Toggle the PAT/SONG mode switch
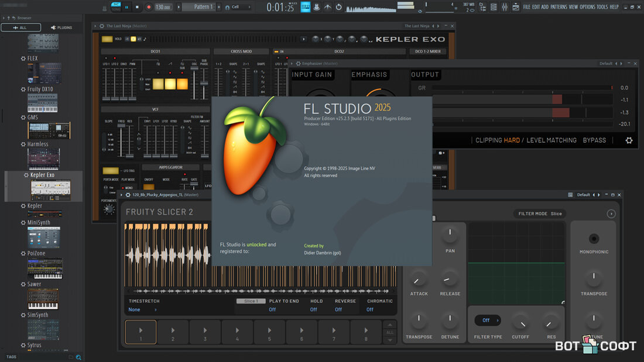 coord(116,7)
